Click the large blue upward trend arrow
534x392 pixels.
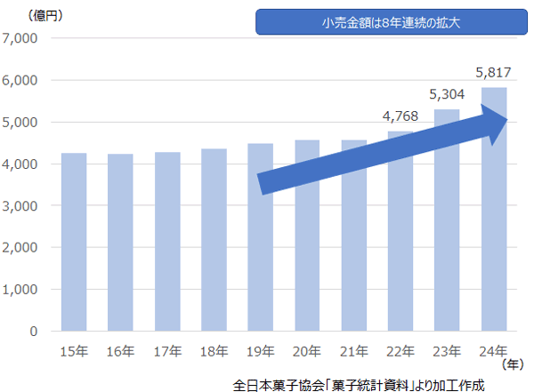click(x=383, y=148)
